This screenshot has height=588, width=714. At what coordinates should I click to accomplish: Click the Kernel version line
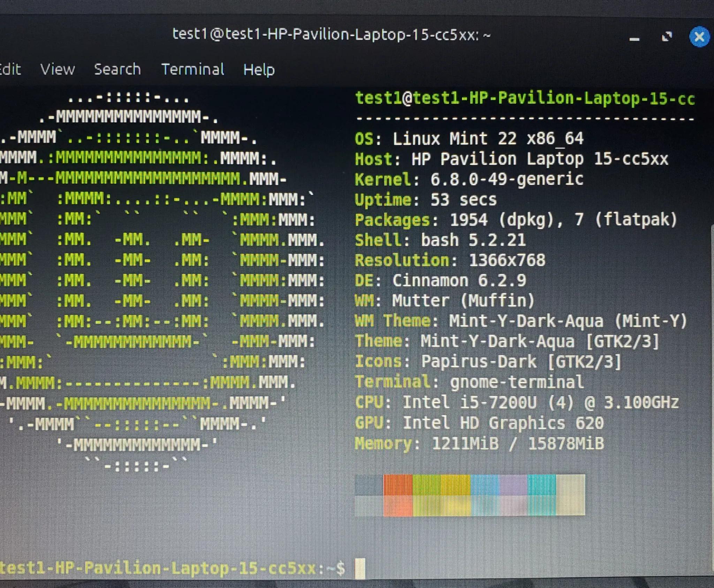[x=469, y=180]
